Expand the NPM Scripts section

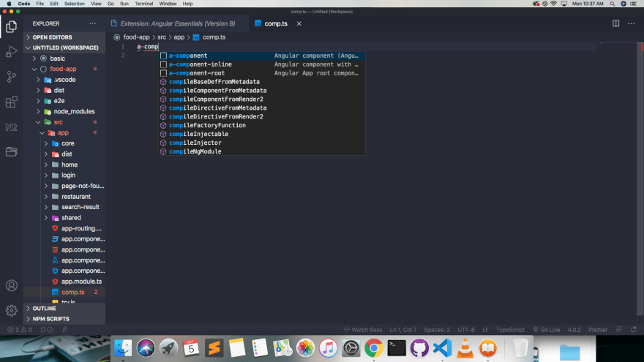[x=64, y=319]
